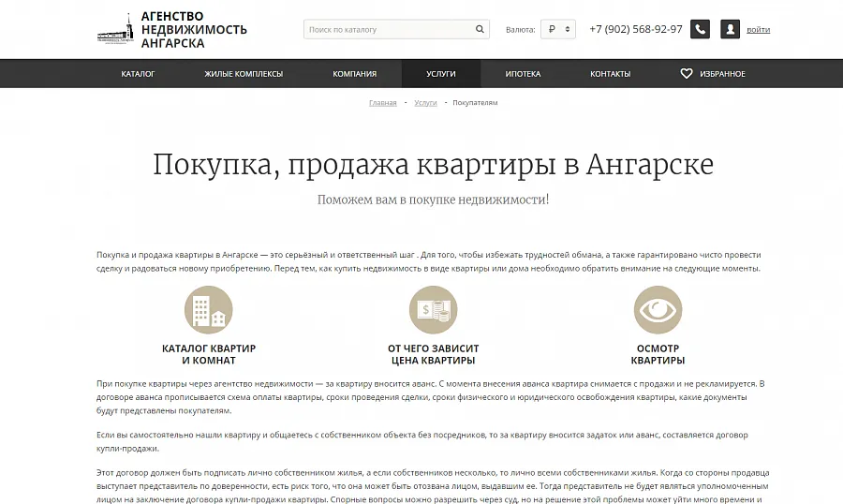Open the Компания menu item
Screen dimensions: 843x504
click(x=355, y=74)
